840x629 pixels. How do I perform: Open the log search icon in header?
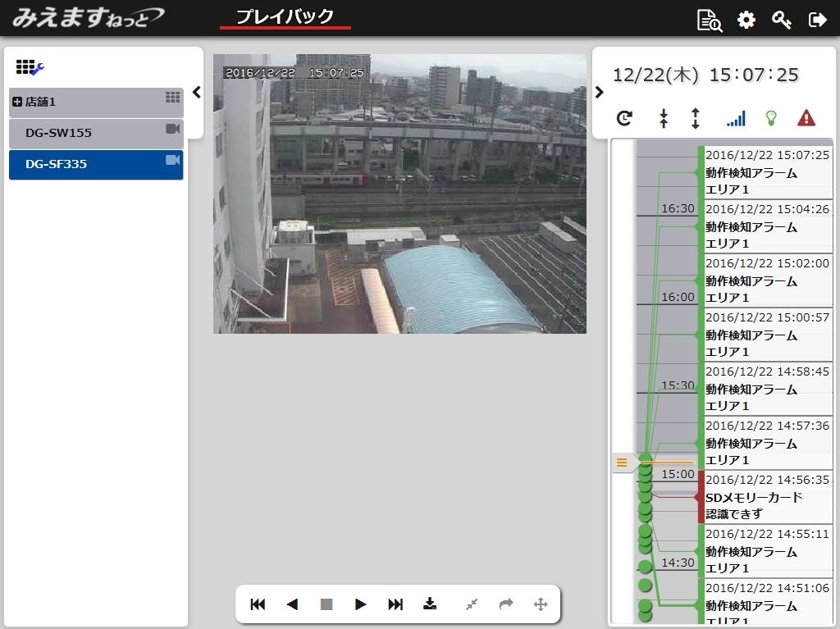(709, 20)
